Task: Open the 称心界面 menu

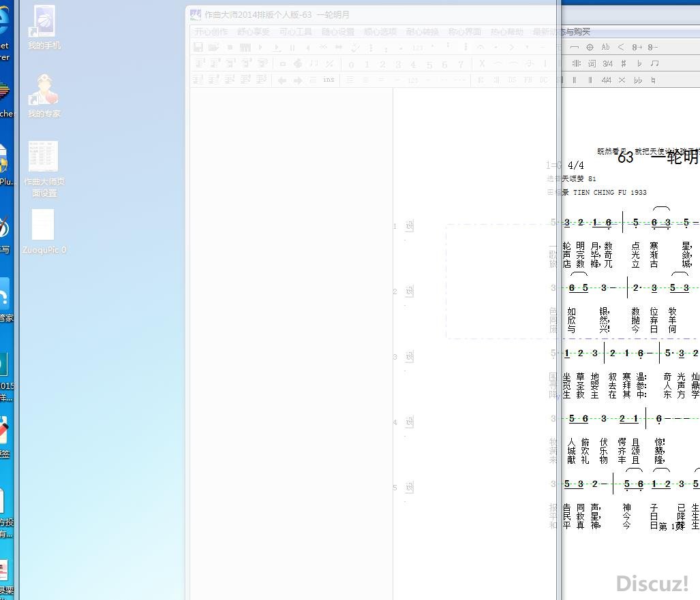Action: (465, 32)
